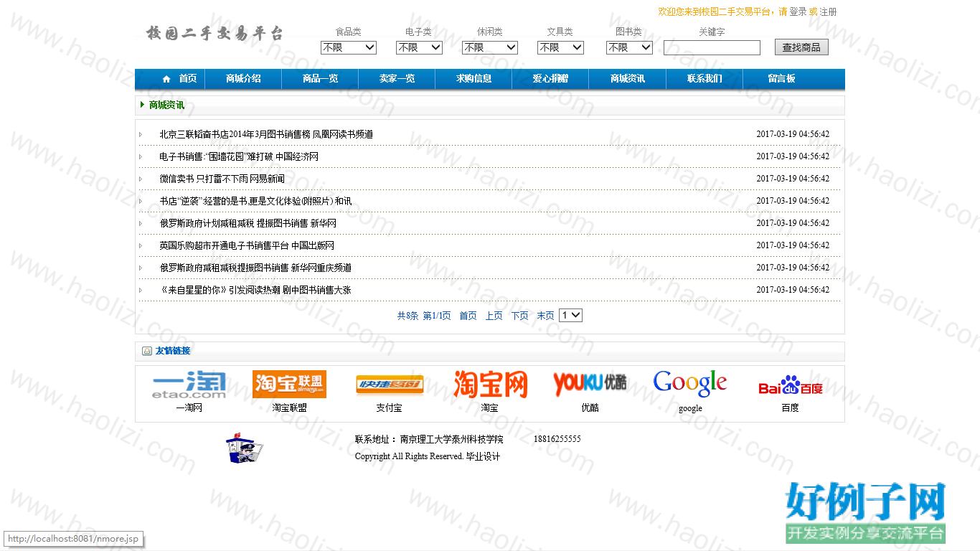Viewport: 980px width, 551px height.
Task: Click phone number 18816255555
Action: (x=557, y=439)
